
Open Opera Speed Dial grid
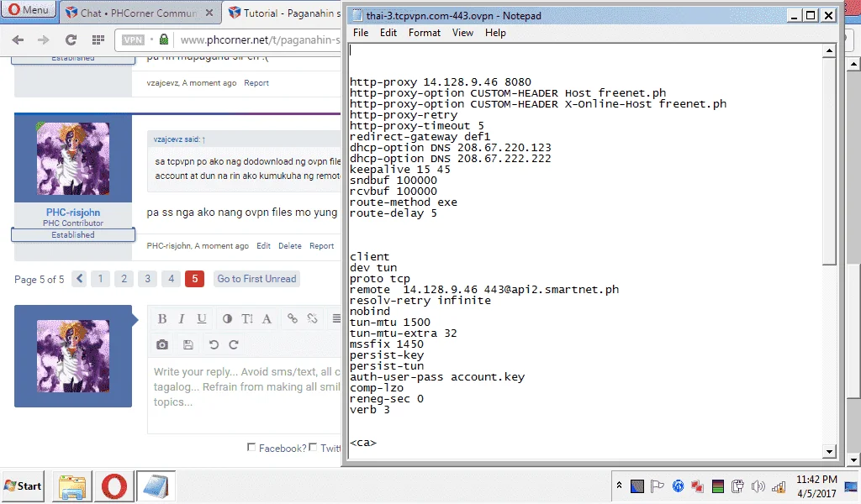[x=98, y=39]
